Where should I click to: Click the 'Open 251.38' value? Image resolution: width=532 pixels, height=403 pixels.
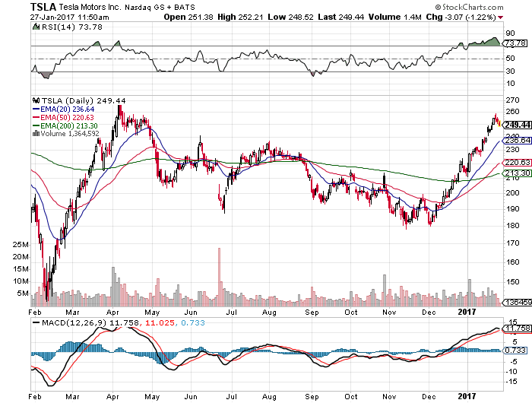188,17
